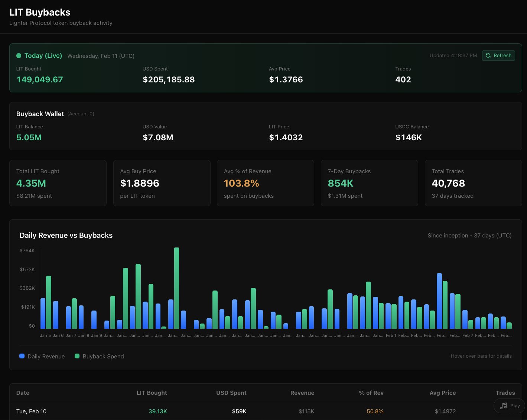Sort by % of Rev column
Viewport: 527px width, 420px height.
[371, 393]
